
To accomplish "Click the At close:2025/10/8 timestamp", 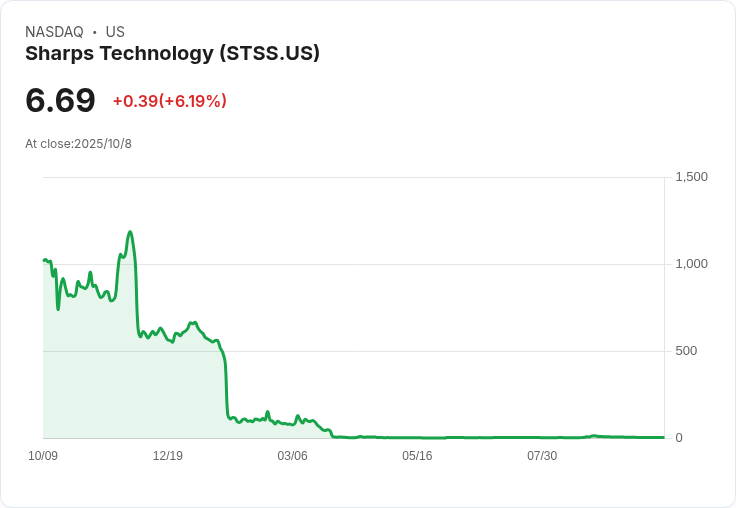I will pyautogui.click(x=78, y=144).
